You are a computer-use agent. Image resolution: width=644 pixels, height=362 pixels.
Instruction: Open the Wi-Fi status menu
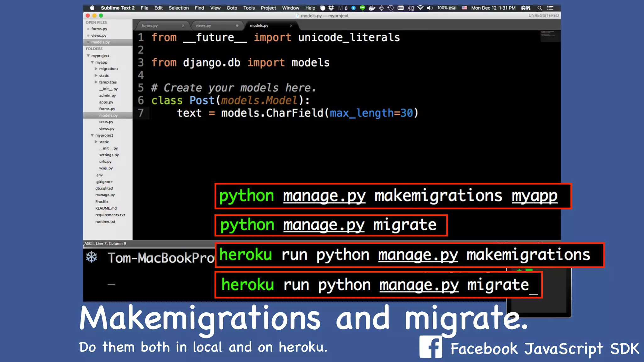tap(420, 8)
